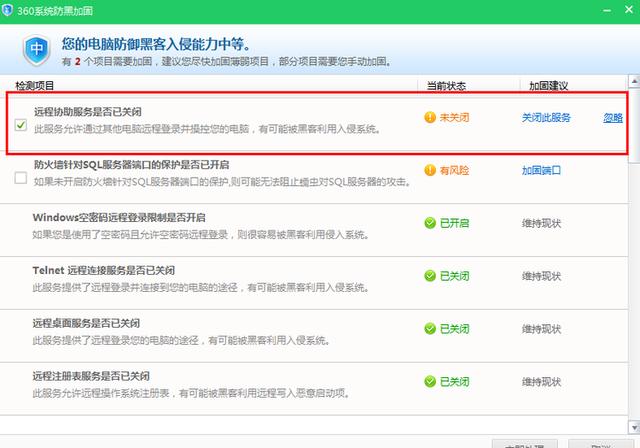Screen dimensions: 640x448
Task: Select 防火墙针对SQL服务器端口的保护是否已开启 title
Action: (131, 164)
